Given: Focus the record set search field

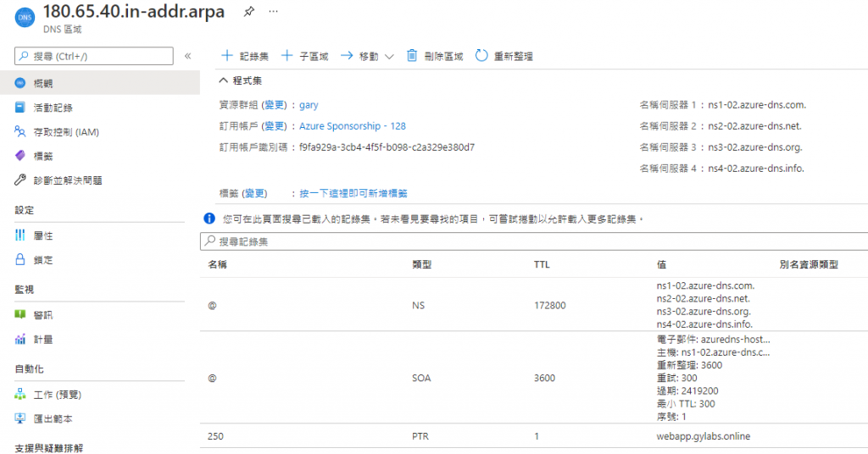Looking at the screenshot, I should click(x=534, y=241).
